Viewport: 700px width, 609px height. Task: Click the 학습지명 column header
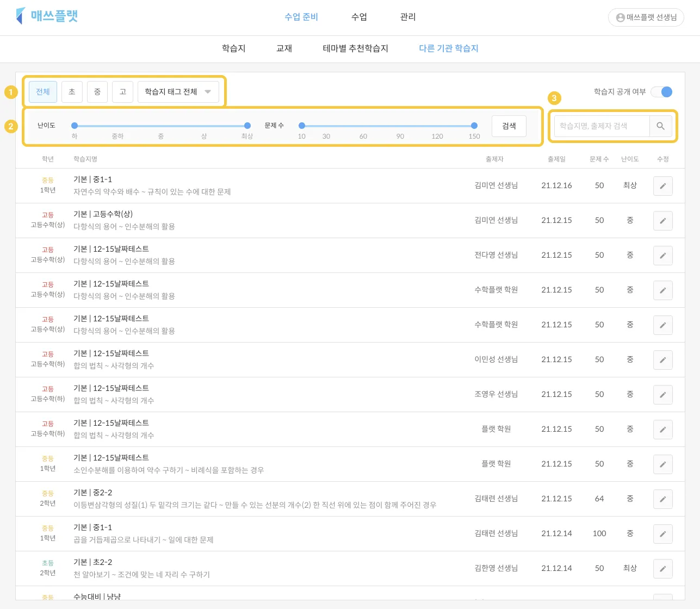click(x=85, y=159)
